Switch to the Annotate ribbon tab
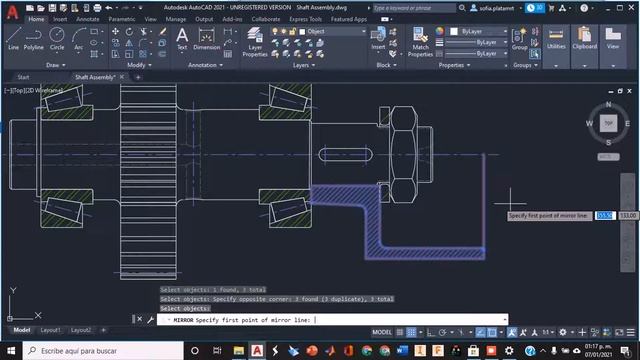Image resolution: width=640 pixels, height=360 pixels. point(88,19)
